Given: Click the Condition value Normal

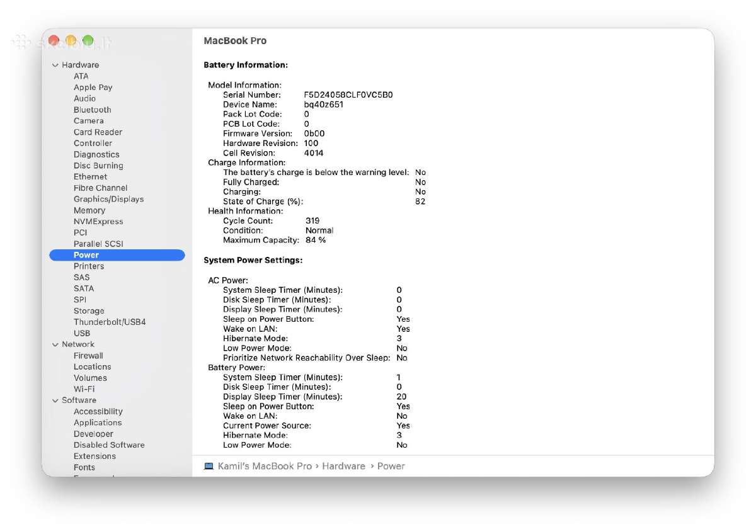Looking at the screenshot, I should [x=319, y=230].
